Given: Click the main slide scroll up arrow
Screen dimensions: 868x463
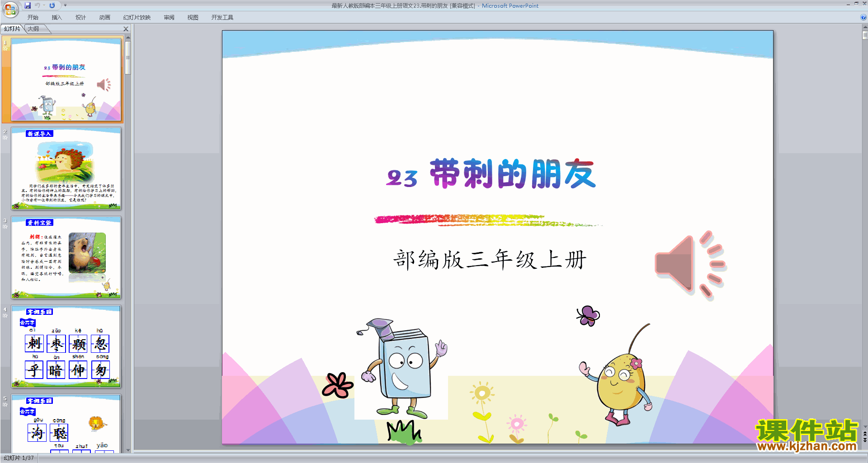Looking at the screenshot, I should coord(865,27).
